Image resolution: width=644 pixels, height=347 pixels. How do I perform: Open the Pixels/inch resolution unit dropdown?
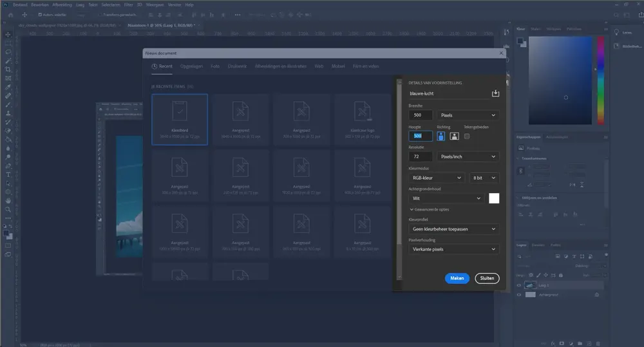coord(468,156)
